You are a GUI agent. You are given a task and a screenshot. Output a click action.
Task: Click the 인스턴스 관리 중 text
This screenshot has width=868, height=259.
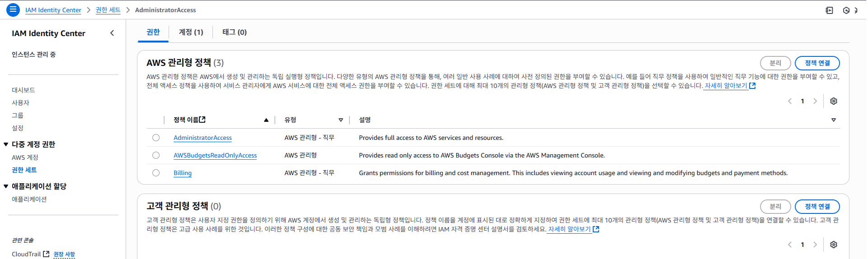click(x=34, y=55)
